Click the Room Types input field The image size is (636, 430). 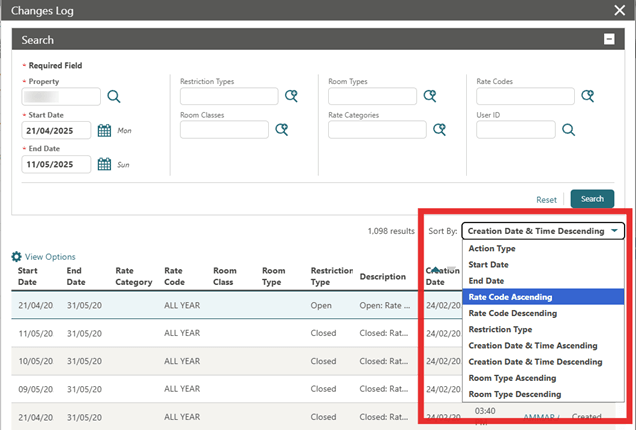click(372, 96)
